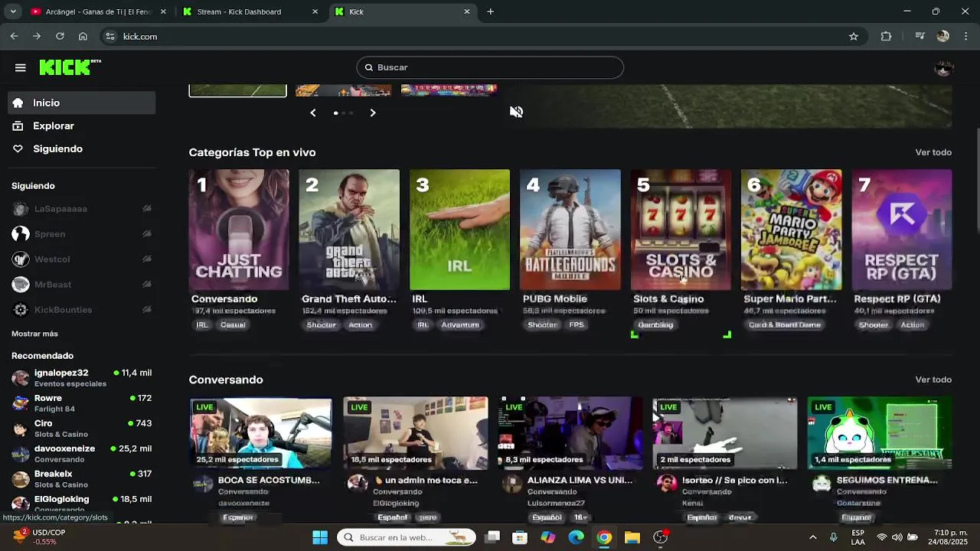
Task: Expand Mostrar más in following list
Action: (x=34, y=334)
